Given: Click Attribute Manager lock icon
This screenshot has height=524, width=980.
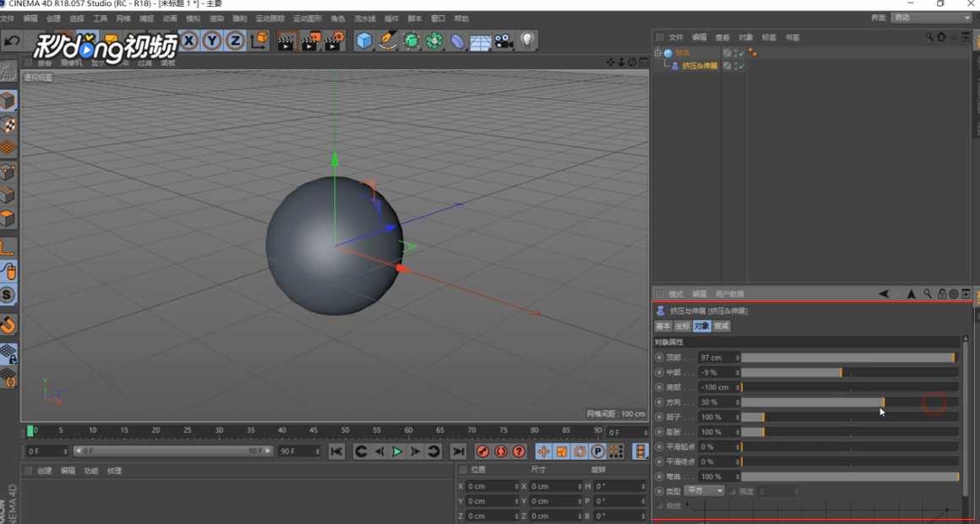Looking at the screenshot, I should tap(942, 294).
